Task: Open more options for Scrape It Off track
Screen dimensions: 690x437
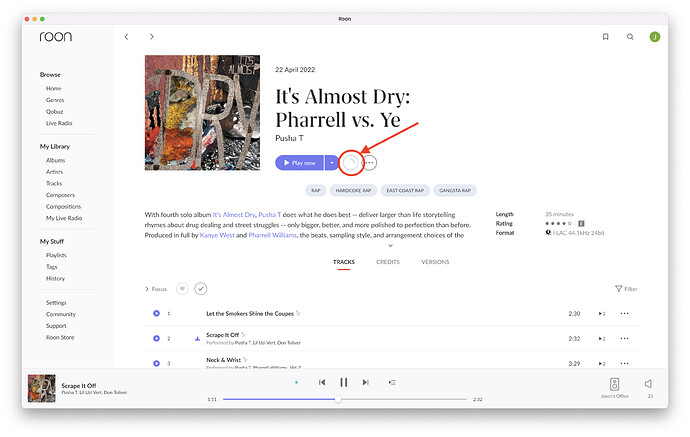Action: click(x=624, y=338)
